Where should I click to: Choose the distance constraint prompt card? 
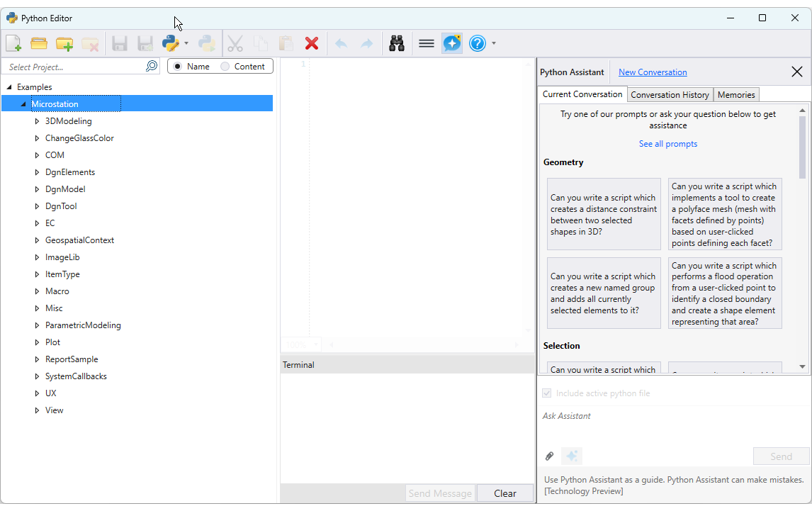click(604, 215)
